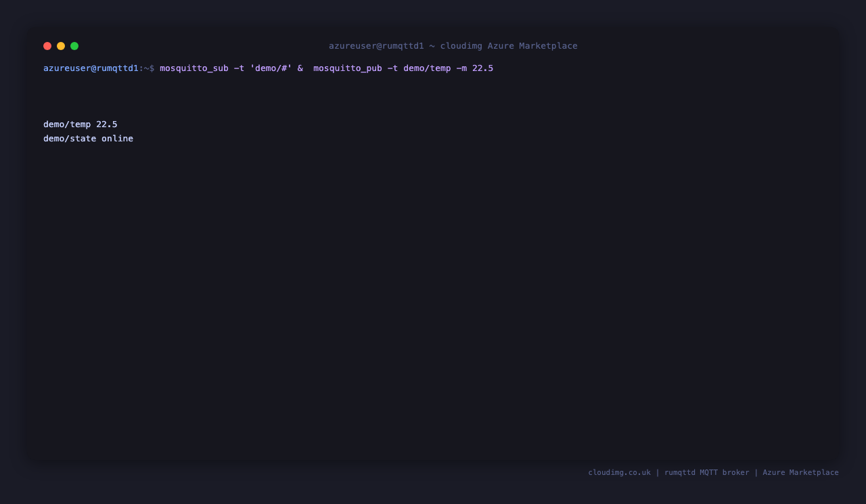Click the yellow minimize window dot
This screenshot has width=866, height=504.
tap(61, 46)
